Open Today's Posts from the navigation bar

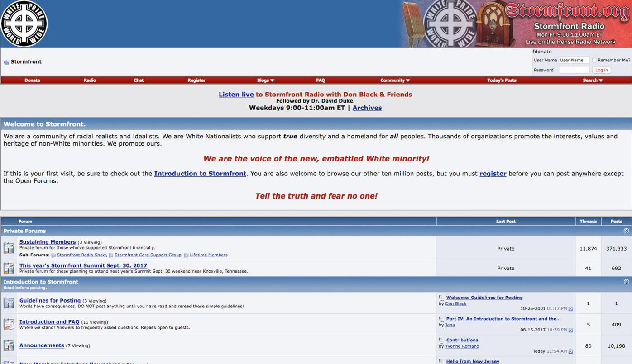(x=502, y=80)
